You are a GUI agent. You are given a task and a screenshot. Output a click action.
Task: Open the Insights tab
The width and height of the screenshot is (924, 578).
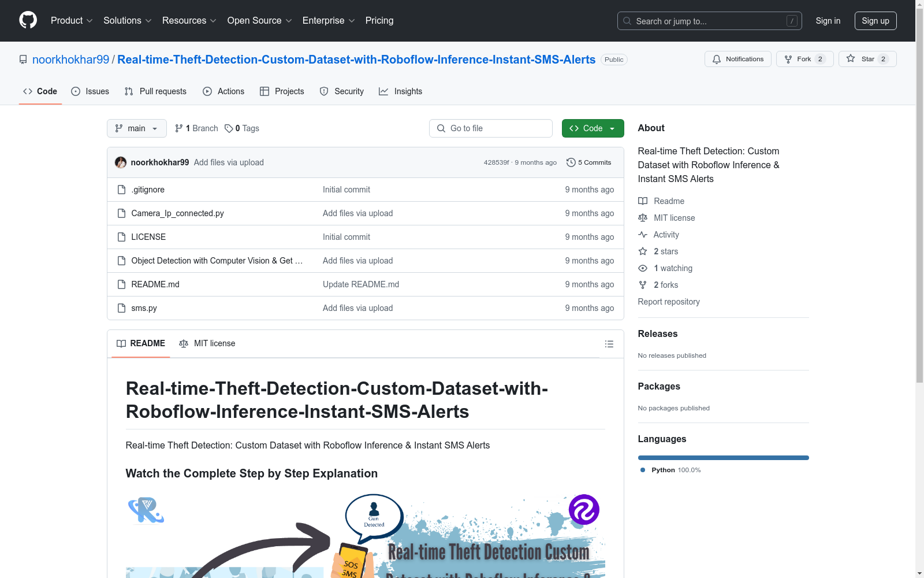(401, 91)
